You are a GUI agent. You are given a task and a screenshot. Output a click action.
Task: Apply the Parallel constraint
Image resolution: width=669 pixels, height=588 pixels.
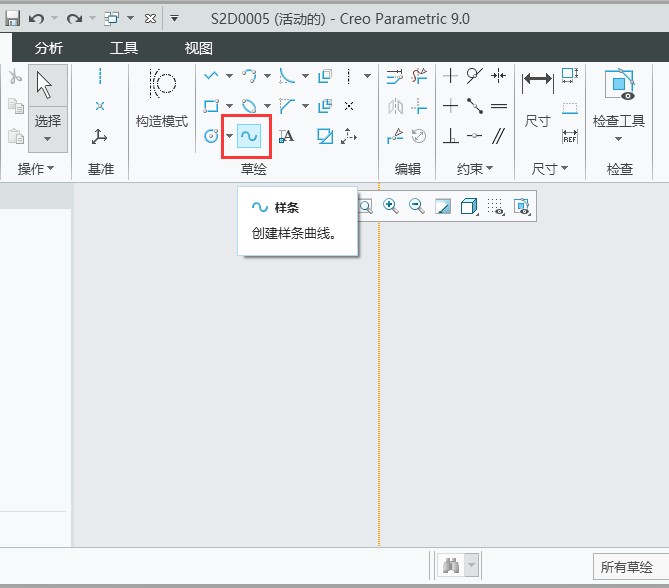(x=498, y=136)
